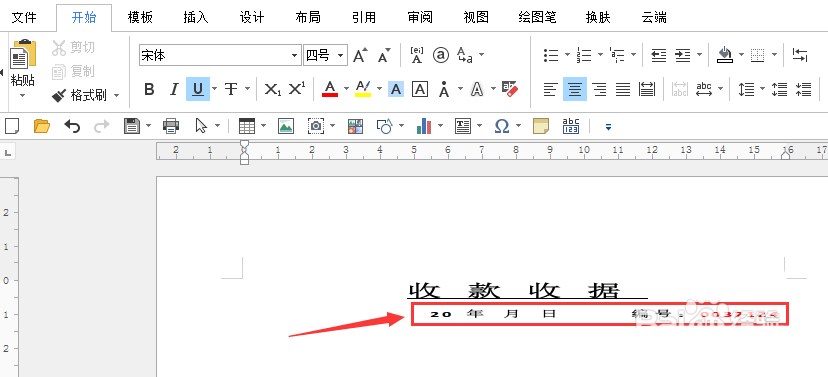Apply the yellow text highlight color
Viewport: 828px width, 377px height.
363,89
